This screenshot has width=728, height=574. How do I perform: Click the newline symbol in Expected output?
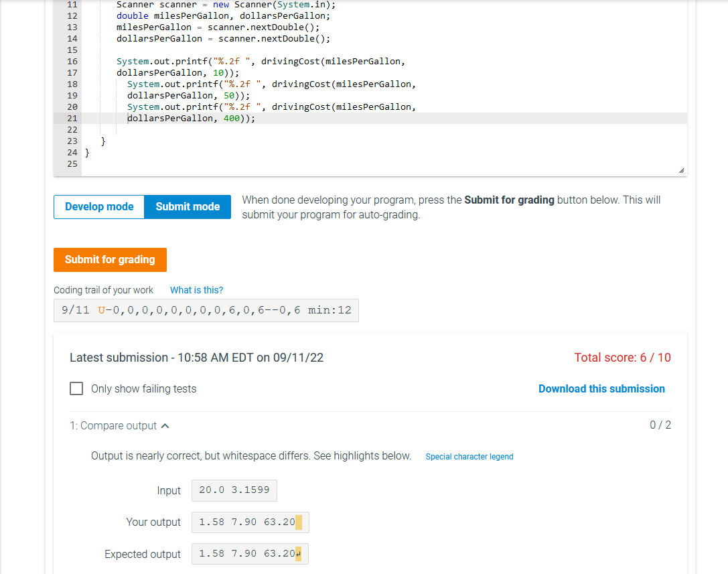click(x=298, y=554)
